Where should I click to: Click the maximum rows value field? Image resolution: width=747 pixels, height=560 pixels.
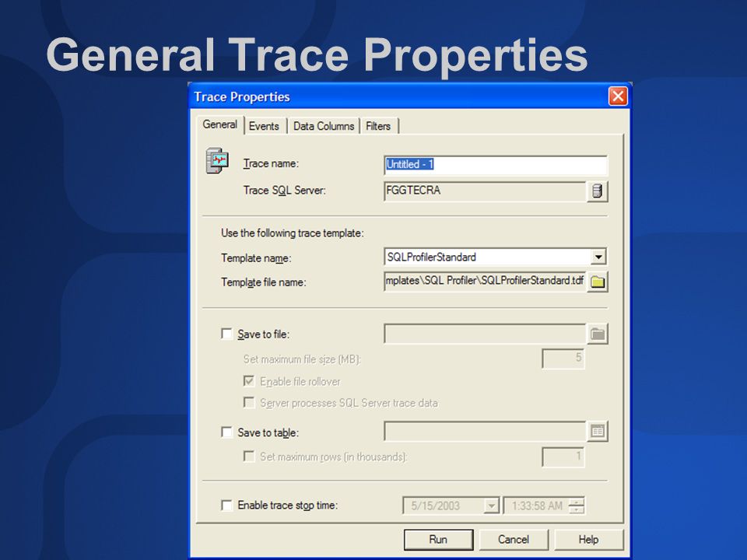point(563,457)
